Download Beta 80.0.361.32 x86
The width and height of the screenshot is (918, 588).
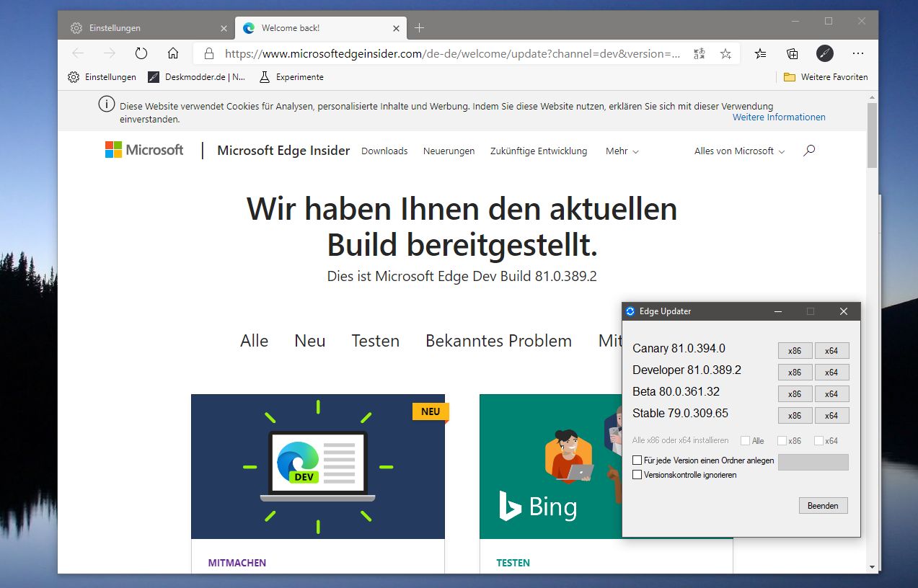point(795,394)
